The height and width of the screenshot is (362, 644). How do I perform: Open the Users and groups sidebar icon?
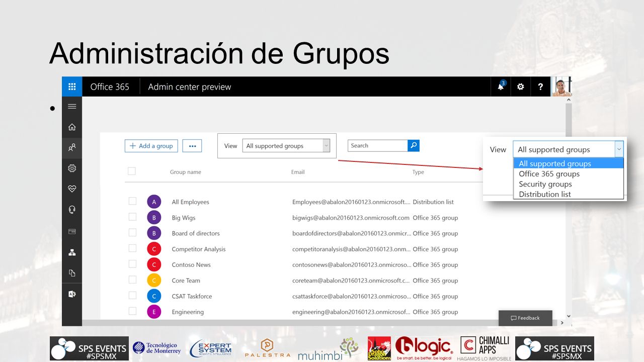point(72,148)
